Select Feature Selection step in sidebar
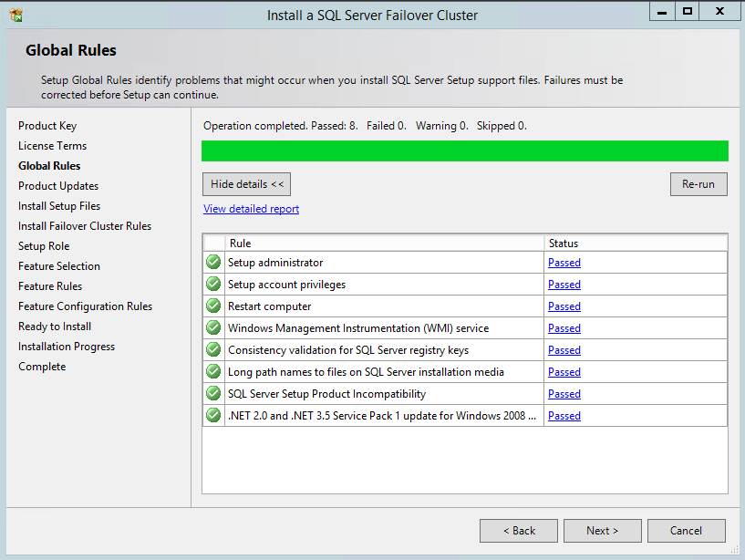Image resolution: width=745 pixels, height=560 pixels. tap(59, 266)
